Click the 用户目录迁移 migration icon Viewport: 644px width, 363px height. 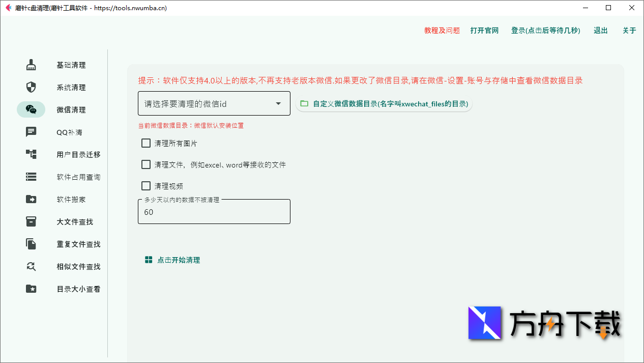click(31, 154)
